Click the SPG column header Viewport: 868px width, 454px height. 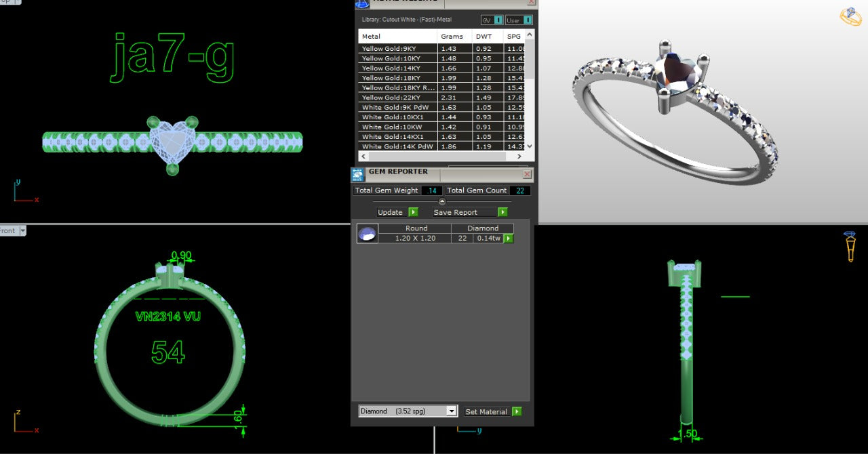tap(515, 37)
